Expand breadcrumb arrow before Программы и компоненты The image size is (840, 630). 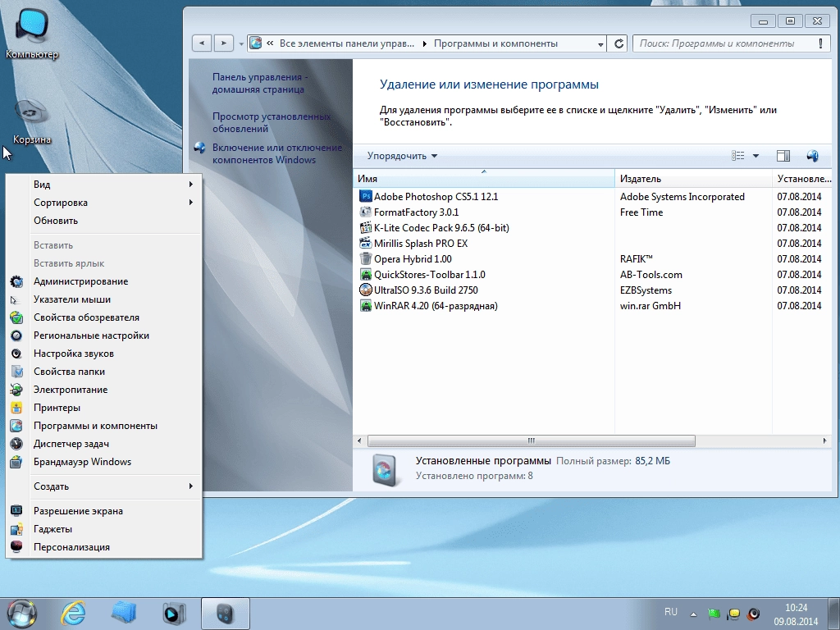425,44
